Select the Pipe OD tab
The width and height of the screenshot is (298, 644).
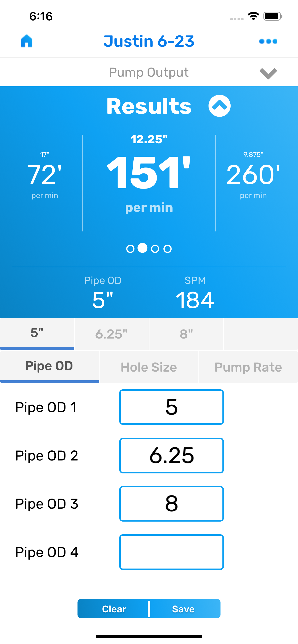tap(49, 366)
